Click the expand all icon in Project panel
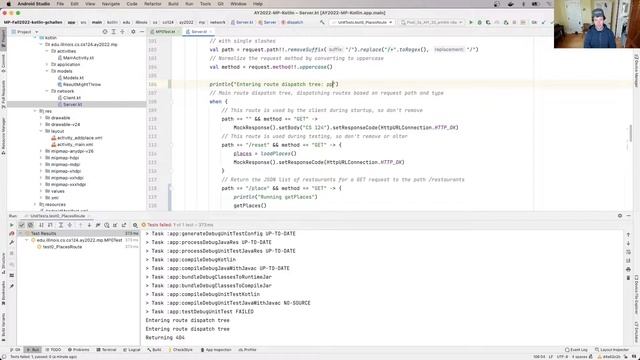 pyautogui.click(x=113, y=31)
